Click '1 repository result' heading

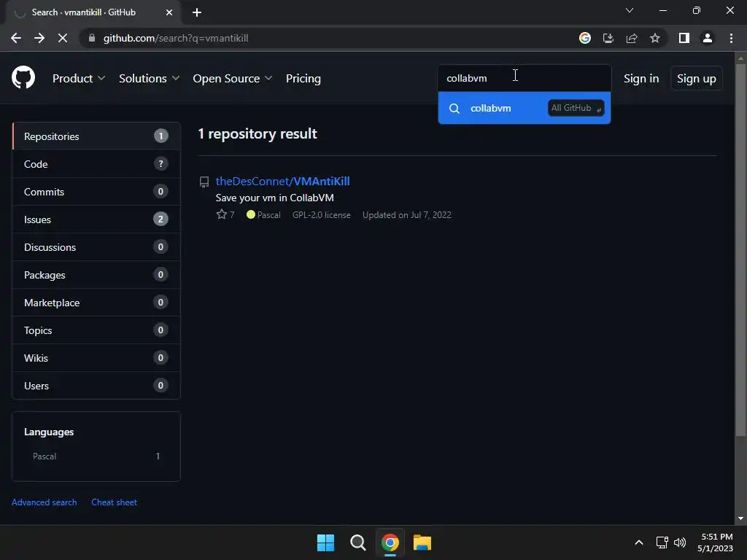pos(258,134)
